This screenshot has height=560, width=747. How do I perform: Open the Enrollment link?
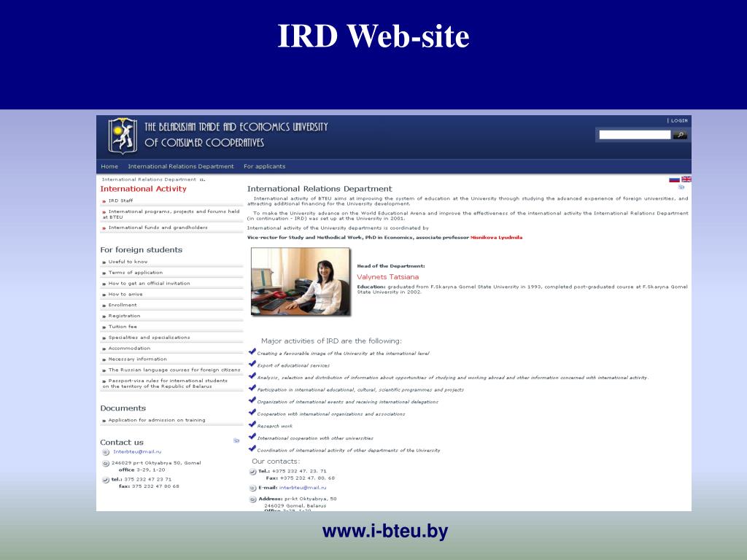tap(123, 305)
